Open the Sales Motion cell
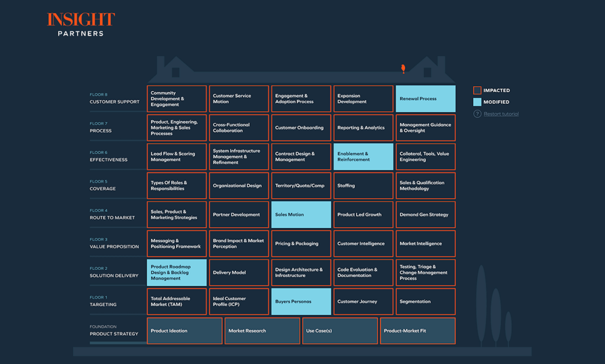This screenshot has height=364, width=605. 301,214
